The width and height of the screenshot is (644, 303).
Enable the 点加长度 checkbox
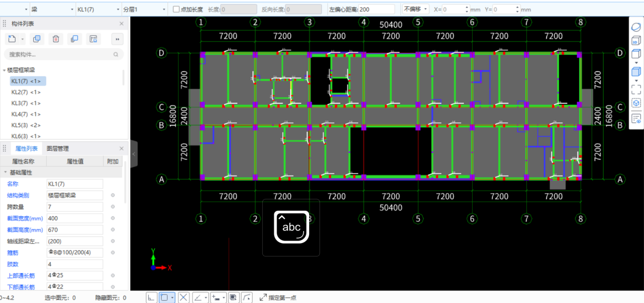tap(176, 9)
